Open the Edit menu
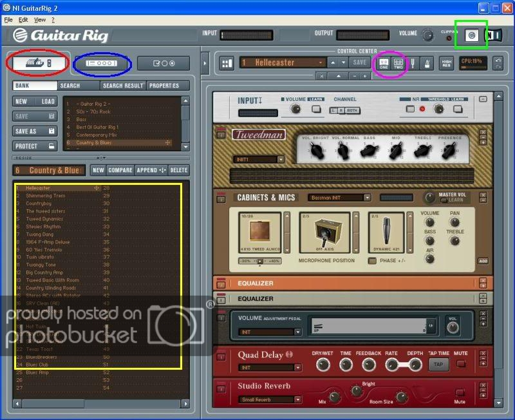Image resolution: width=515 pixels, height=420 pixels. [x=23, y=20]
